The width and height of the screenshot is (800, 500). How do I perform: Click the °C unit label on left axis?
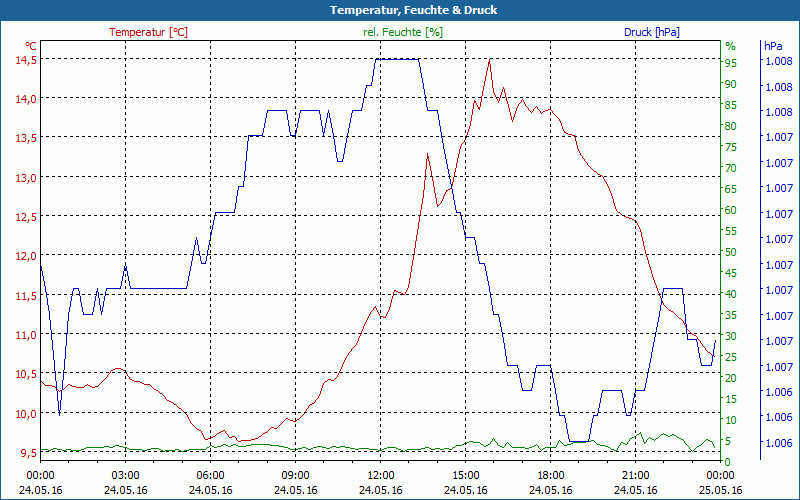tap(31, 46)
